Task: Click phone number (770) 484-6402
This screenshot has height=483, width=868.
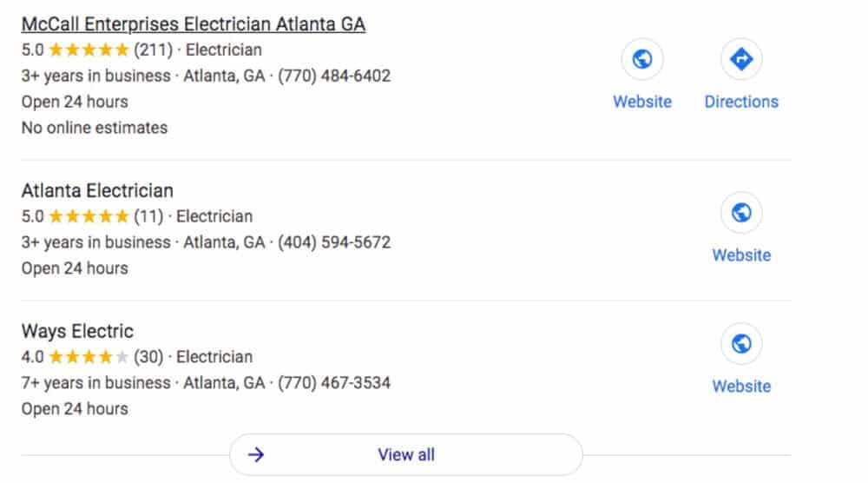Action: 334,76
